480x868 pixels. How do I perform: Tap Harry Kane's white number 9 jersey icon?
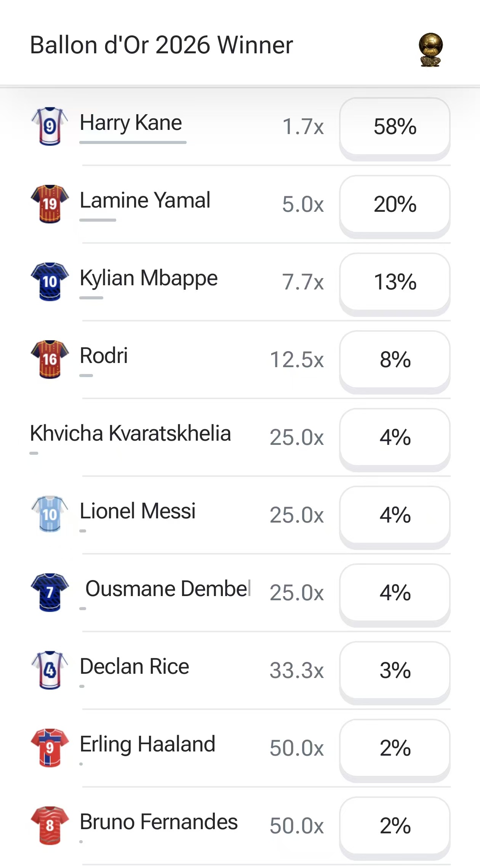[x=50, y=126]
